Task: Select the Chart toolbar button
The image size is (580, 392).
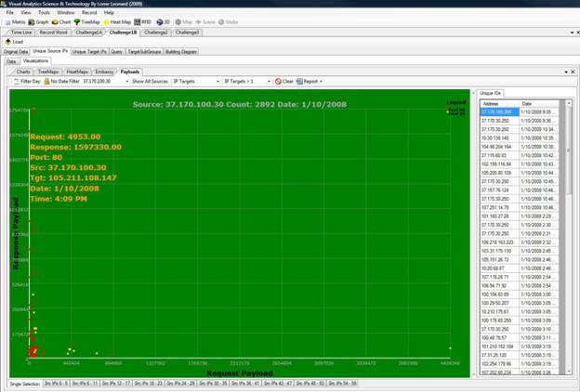Action: pos(61,22)
